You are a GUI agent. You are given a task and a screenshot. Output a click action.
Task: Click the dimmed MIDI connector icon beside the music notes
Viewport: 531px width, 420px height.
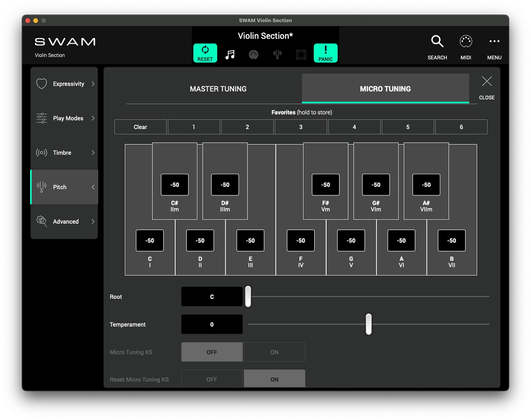click(x=253, y=54)
